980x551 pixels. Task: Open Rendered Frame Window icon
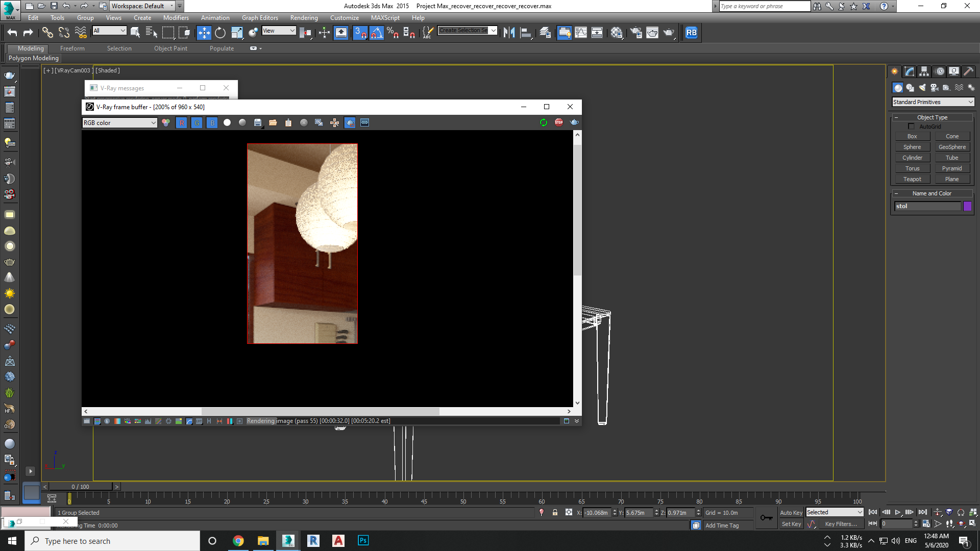click(x=652, y=33)
